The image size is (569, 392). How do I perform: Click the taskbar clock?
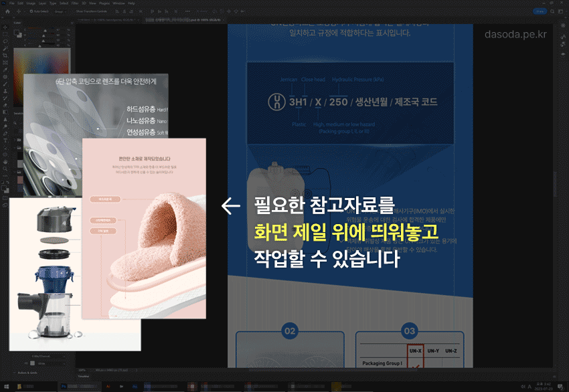pyautogui.click(x=544, y=387)
